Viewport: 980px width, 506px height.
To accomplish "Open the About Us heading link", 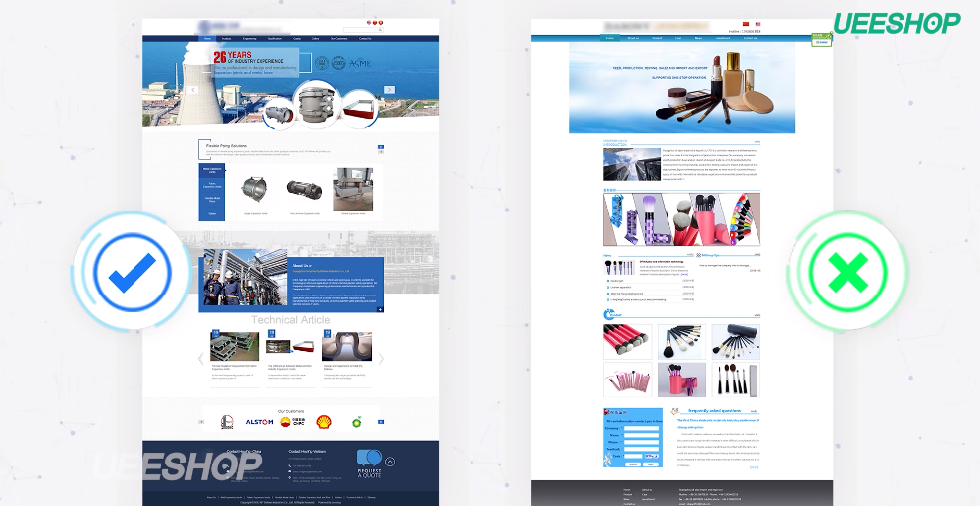I will pyautogui.click(x=303, y=265).
